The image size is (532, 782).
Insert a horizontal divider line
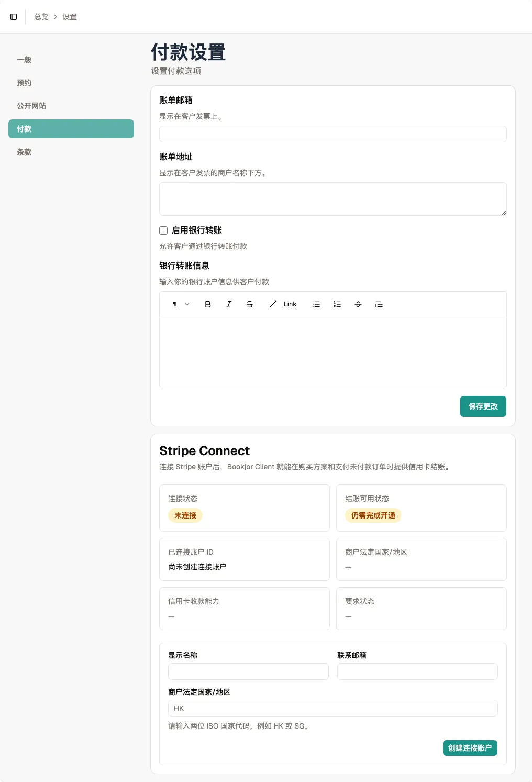(x=358, y=304)
